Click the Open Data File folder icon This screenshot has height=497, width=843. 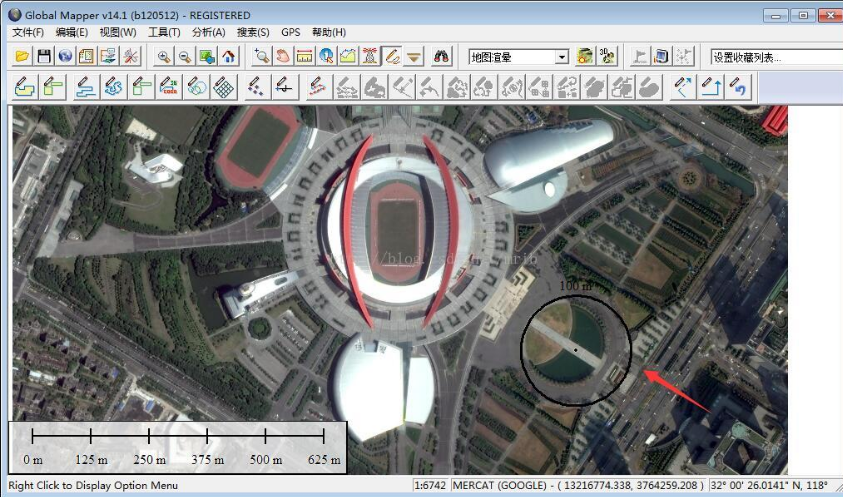(x=22, y=57)
